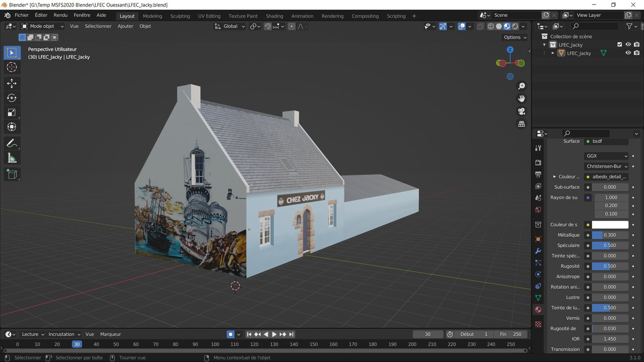Select the Add Cube tool
The image size is (644, 362).
click(12, 174)
